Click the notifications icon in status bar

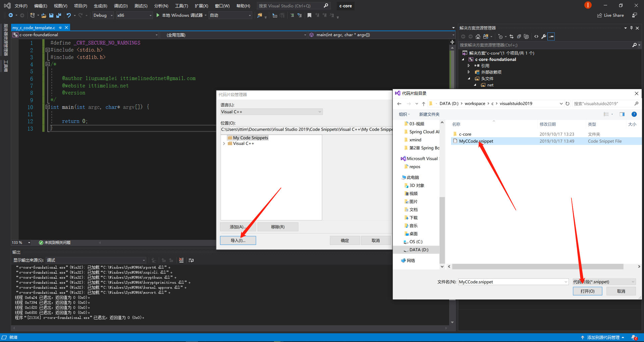point(634,338)
